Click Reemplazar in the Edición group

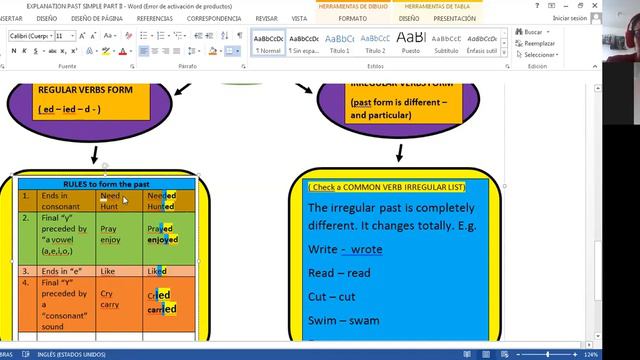535,43
